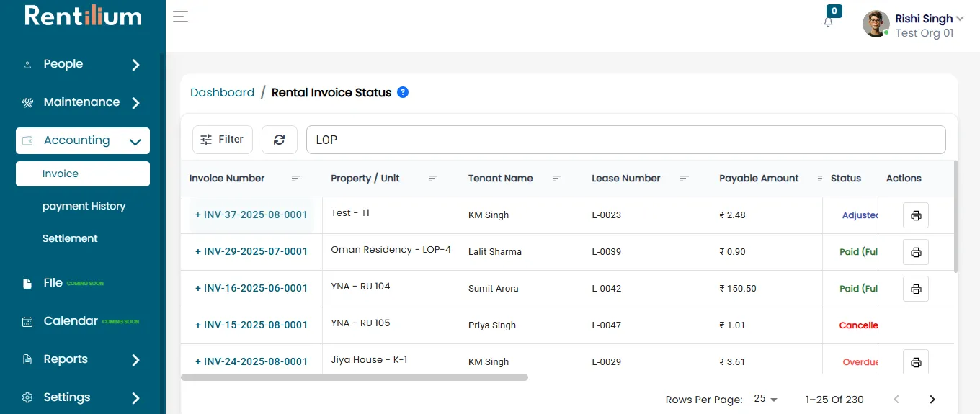Open the Filter button

click(x=223, y=140)
